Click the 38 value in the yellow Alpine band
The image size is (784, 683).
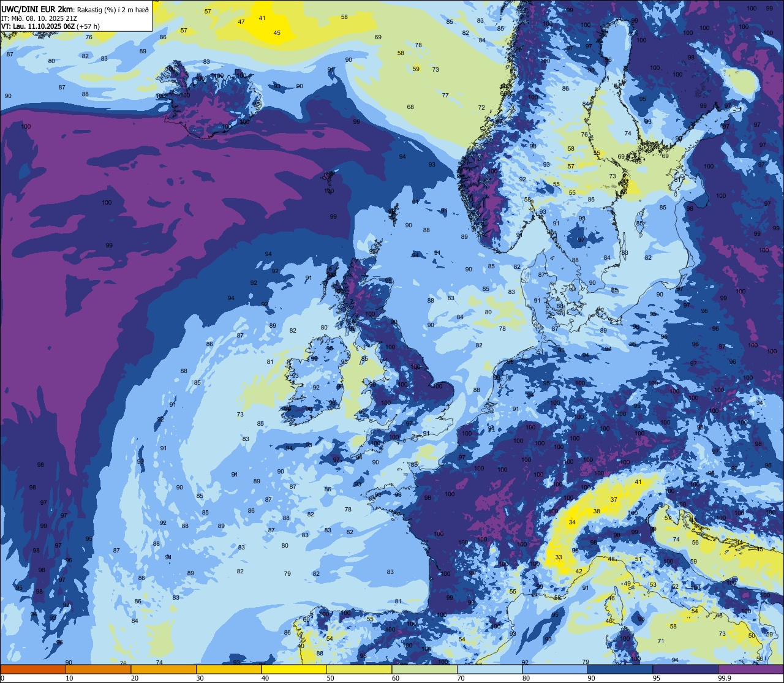tap(597, 511)
